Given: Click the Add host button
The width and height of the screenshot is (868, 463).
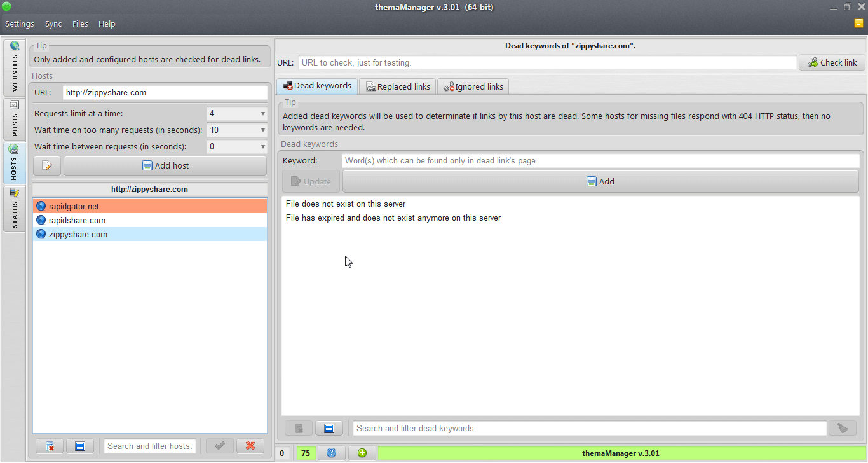Looking at the screenshot, I should pyautogui.click(x=165, y=165).
